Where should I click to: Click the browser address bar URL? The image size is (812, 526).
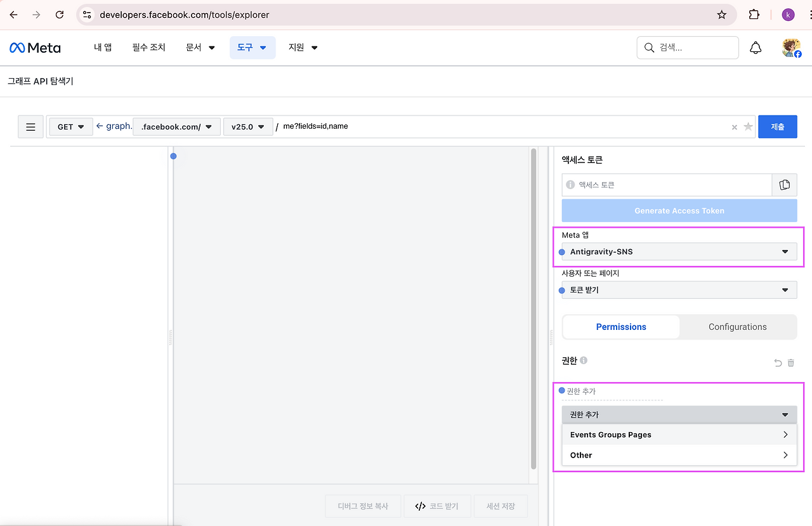point(185,15)
